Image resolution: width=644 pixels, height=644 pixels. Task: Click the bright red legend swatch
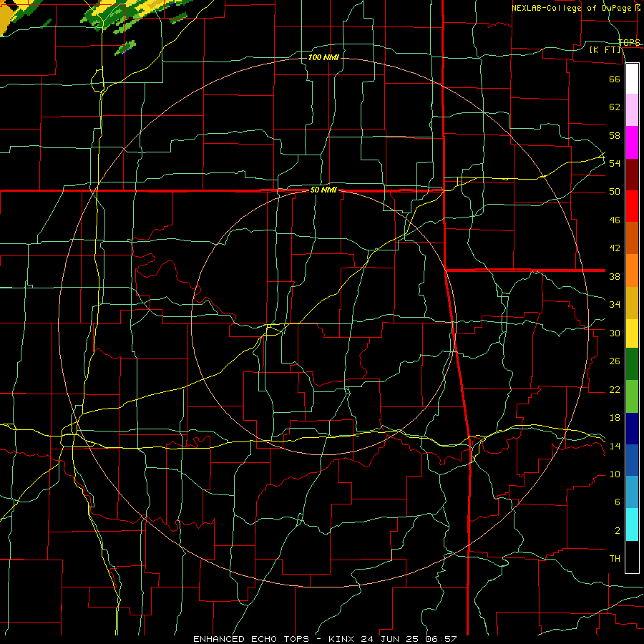click(632, 206)
